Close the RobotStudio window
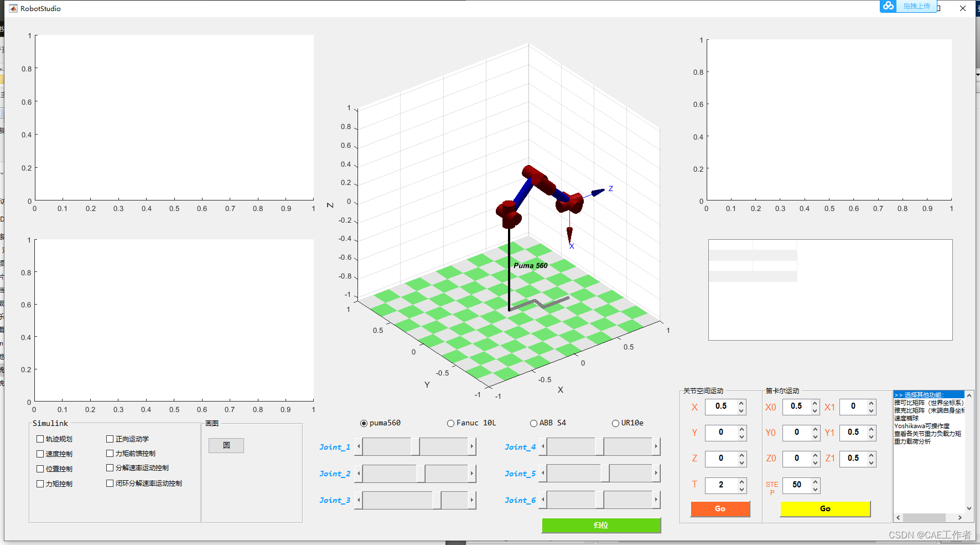980x545 pixels. (x=963, y=8)
